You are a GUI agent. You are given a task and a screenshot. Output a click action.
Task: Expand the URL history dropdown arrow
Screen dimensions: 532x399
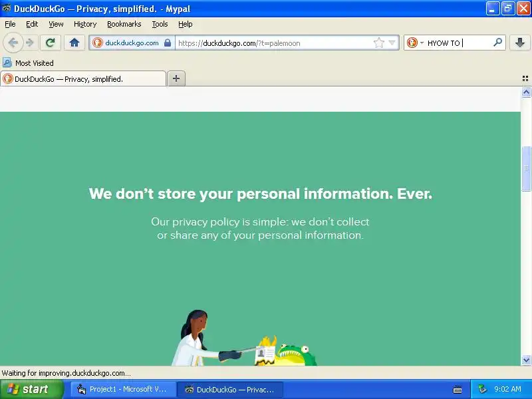point(392,43)
